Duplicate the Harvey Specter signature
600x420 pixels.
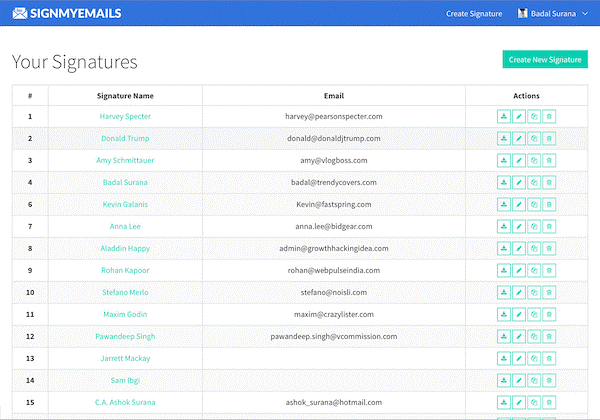[534, 117]
